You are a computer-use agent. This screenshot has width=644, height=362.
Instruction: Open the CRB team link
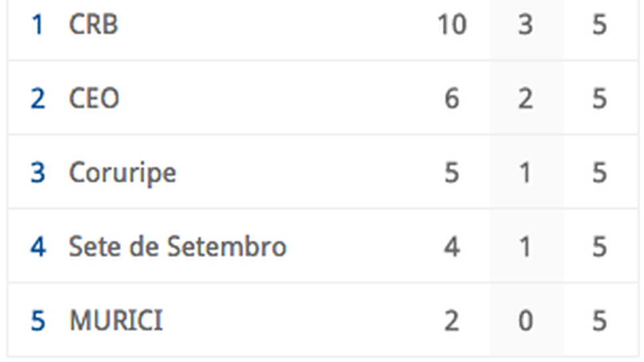pyautogui.click(x=94, y=25)
